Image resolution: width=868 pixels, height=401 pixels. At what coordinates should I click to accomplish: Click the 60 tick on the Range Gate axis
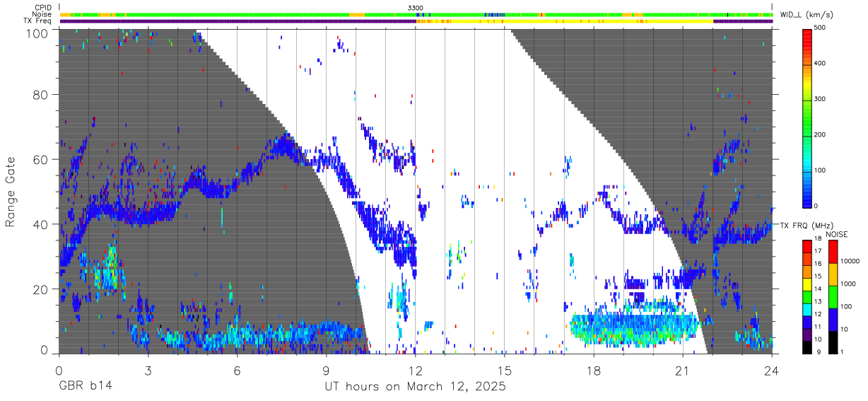pyautogui.click(x=42, y=159)
